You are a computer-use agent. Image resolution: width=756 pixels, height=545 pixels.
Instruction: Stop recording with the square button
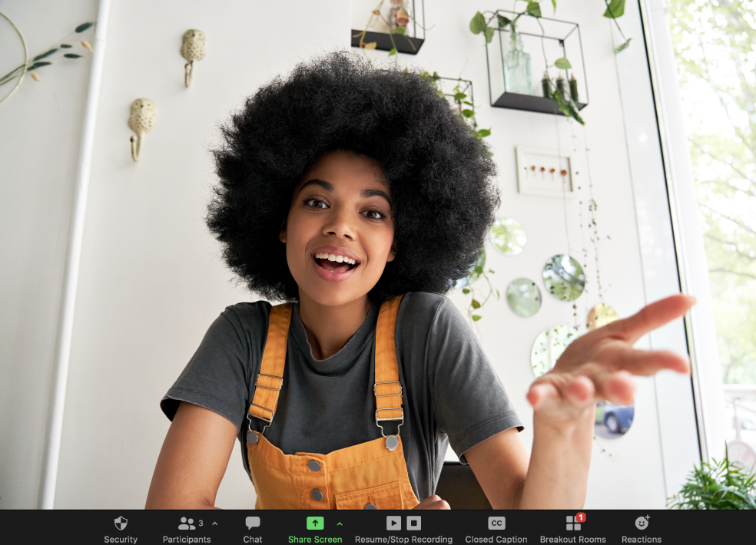[413, 523]
